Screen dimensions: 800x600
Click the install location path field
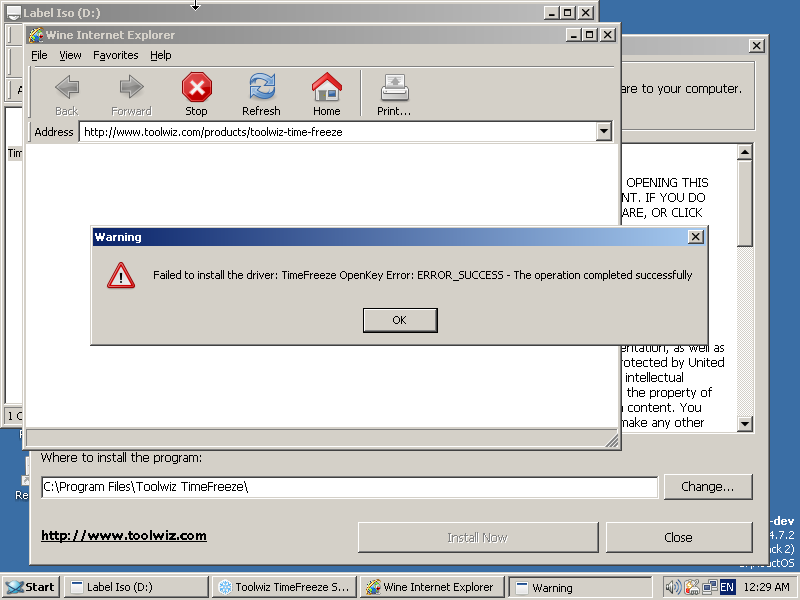click(349, 487)
